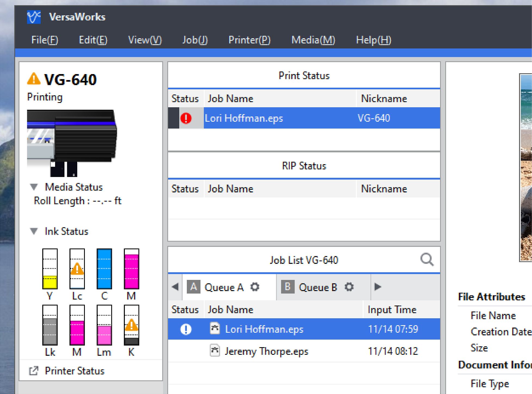The height and width of the screenshot is (394, 532).
Task: Click the file icon of Lori Hoffman.eps job
Action: coord(215,328)
